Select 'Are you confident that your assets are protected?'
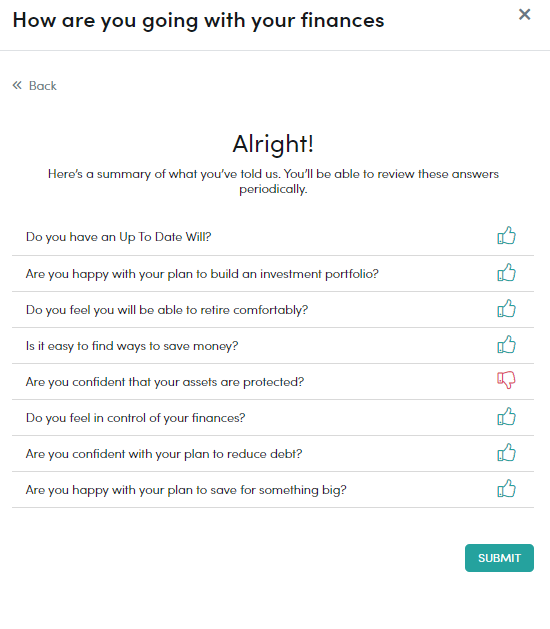The width and height of the screenshot is (550, 629). click(x=165, y=382)
